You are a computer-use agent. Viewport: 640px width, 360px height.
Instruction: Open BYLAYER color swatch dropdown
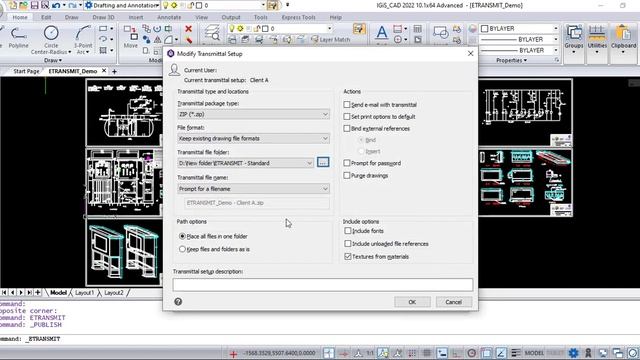click(x=519, y=29)
